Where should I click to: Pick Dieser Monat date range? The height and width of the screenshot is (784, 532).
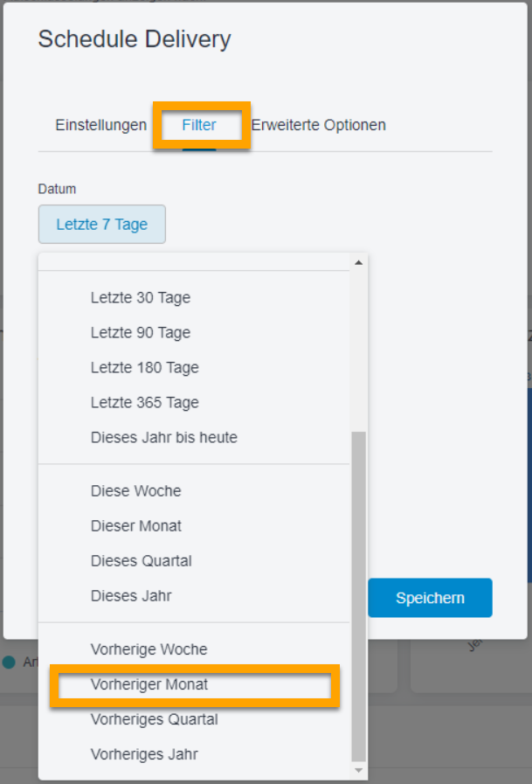136,526
